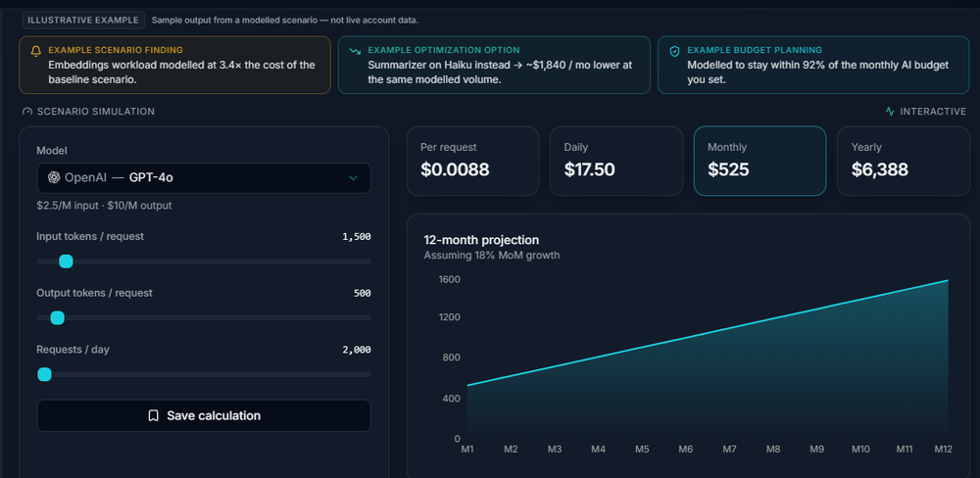
Task: Click the Output tokens / request label
Action: pos(94,293)
